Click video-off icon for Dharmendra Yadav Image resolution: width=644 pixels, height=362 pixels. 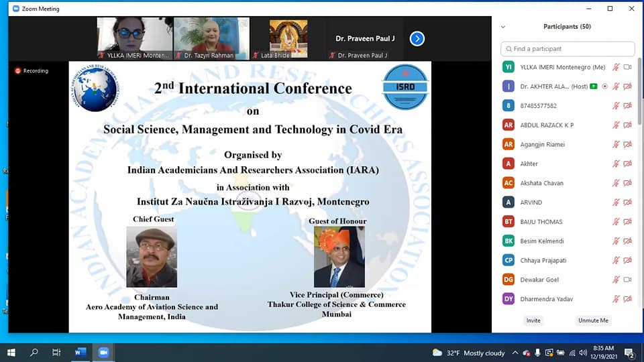[628, 298]
